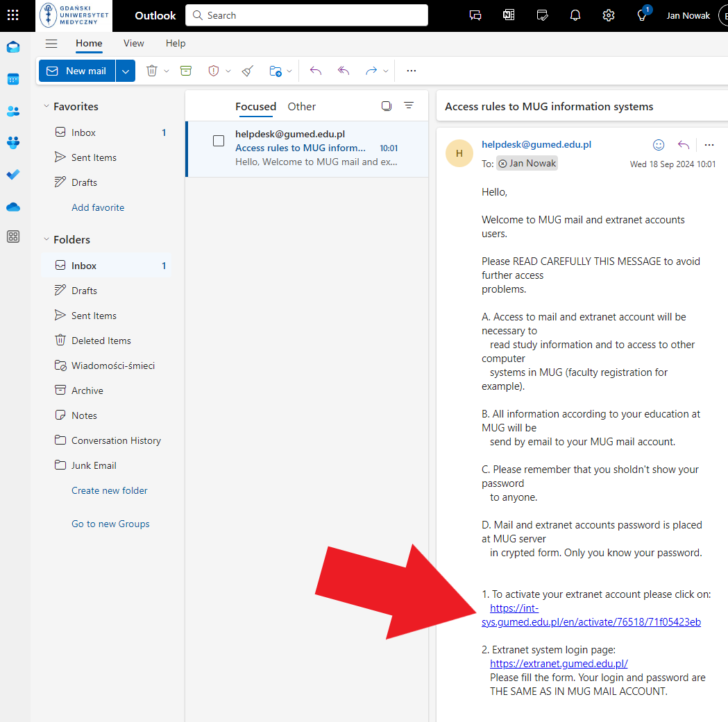Click the Report shield toolbar icon

tap(214, 71)
